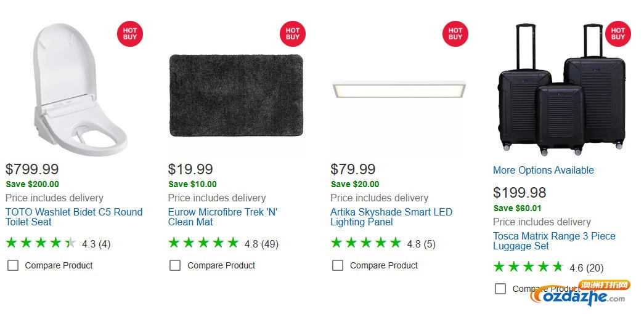This screenshot has width=644, height=314.
Task: Open TOTO Washlet Bidet C5 Round Toilet Seat link
Action: coord(74,217)
